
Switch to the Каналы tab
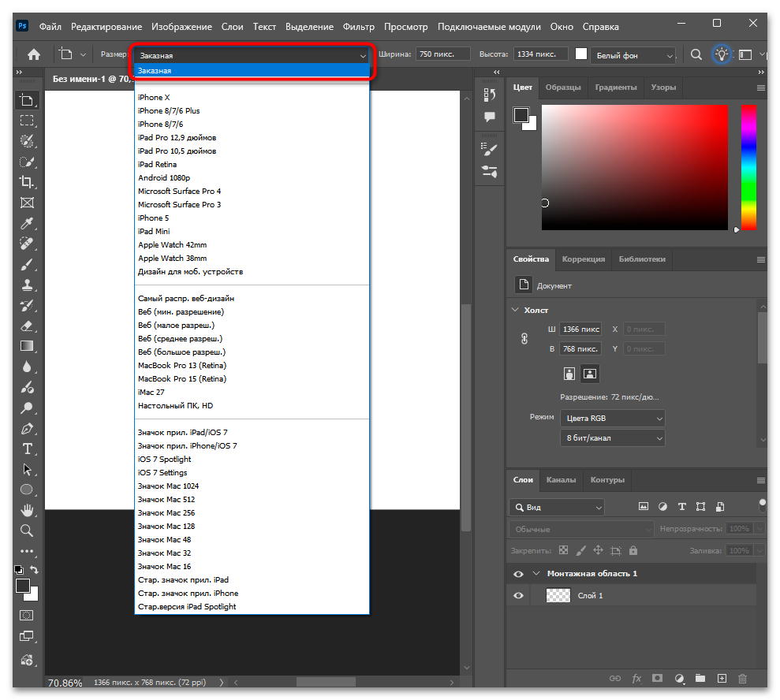coord(561,479)
